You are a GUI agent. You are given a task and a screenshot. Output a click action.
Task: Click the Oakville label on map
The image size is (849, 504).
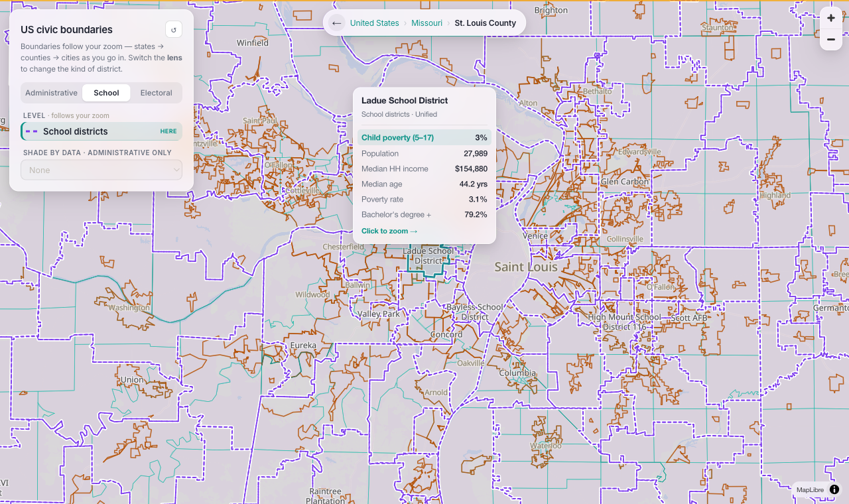(x=470, y=363)
